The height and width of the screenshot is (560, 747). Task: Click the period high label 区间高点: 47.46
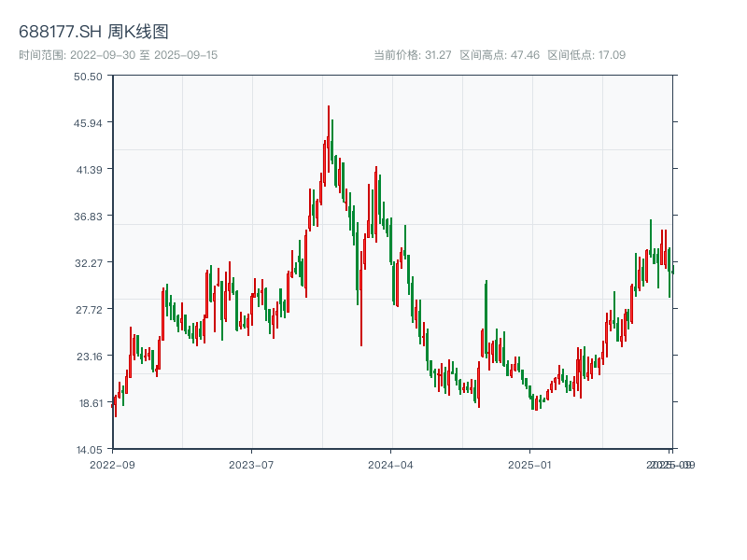coord(500,55)
